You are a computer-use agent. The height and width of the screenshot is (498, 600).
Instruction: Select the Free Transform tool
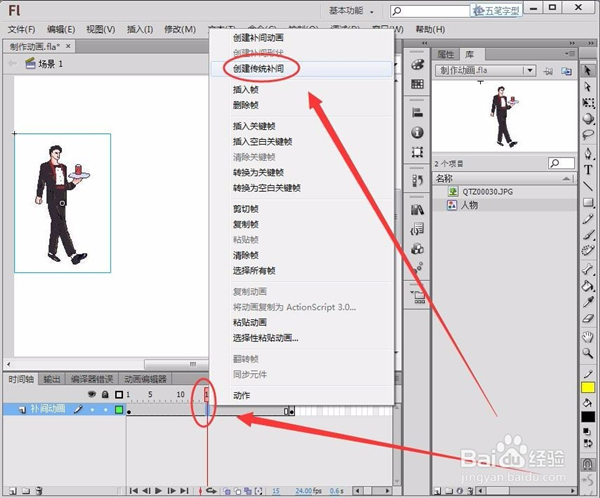pyautogui.click(x=588, y=103)
